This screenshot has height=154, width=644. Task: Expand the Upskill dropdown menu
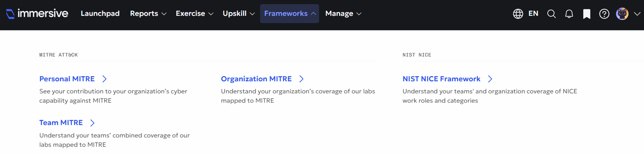click(x=239, y=13)
